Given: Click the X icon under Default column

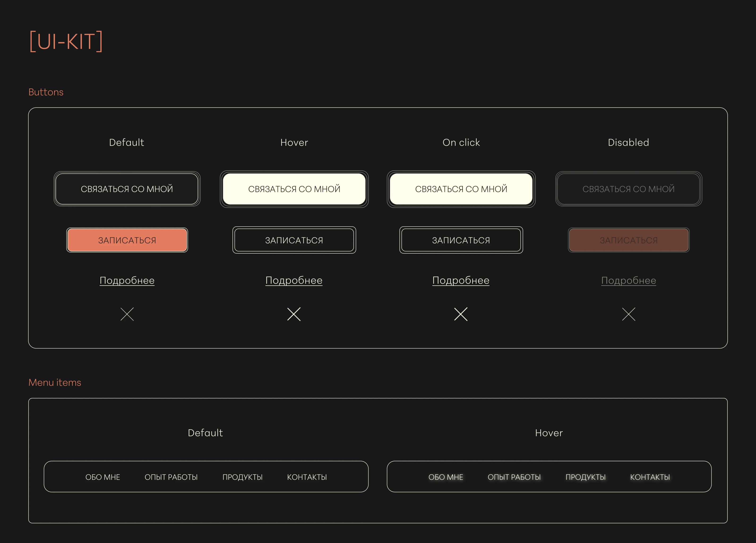Looking at the screenshot, I should pos(127,314).
